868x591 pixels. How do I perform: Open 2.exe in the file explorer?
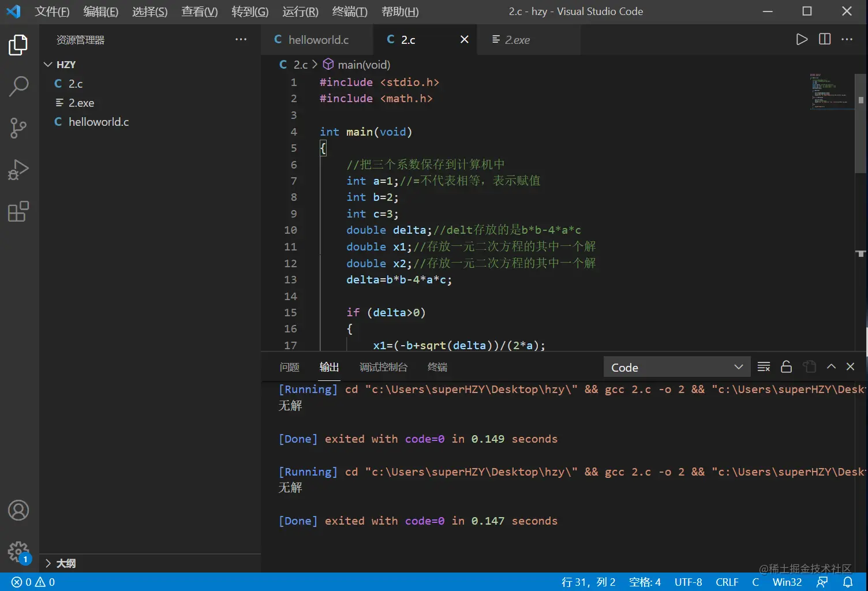click(150, 103)
